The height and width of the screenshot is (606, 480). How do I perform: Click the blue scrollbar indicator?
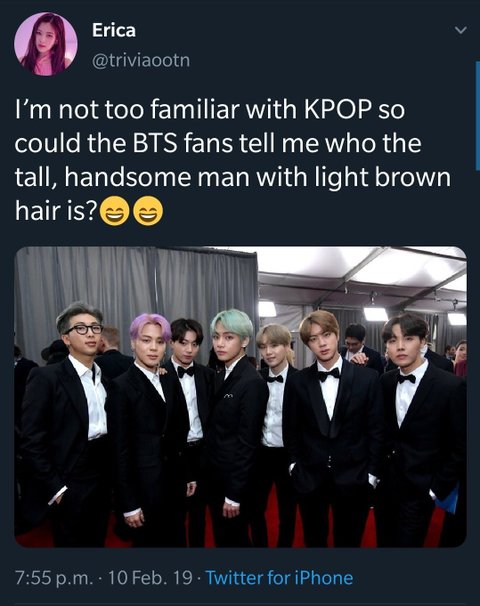(x=477, y=115)
